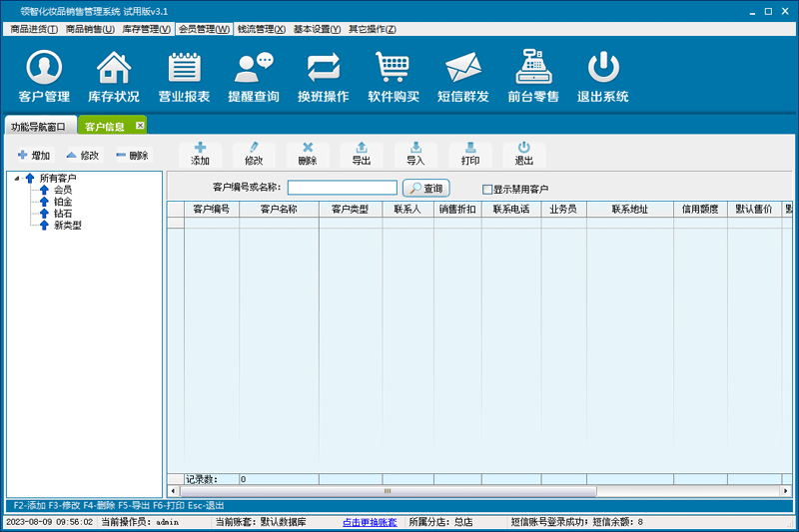Screen dimensions: 799x532
Task: Open 营业报表 business report icon
Action: [x=184, y=76]
